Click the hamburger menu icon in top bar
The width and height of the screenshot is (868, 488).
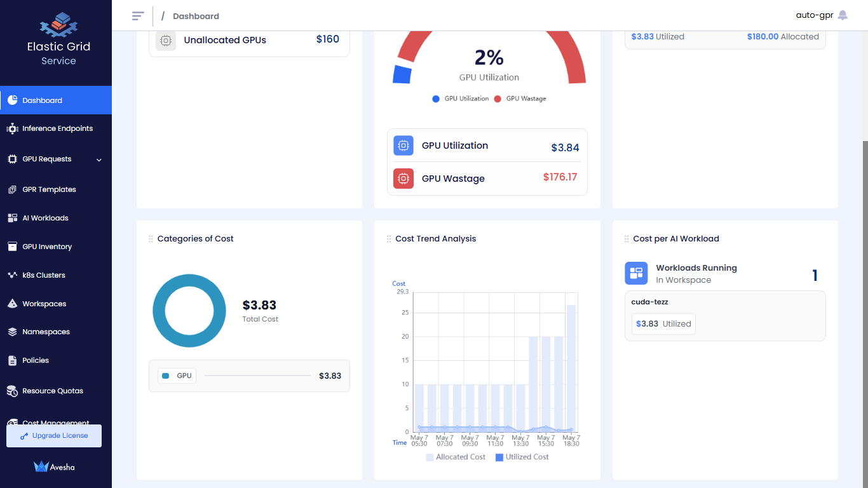pyautogui.click(x=138, y=15)
